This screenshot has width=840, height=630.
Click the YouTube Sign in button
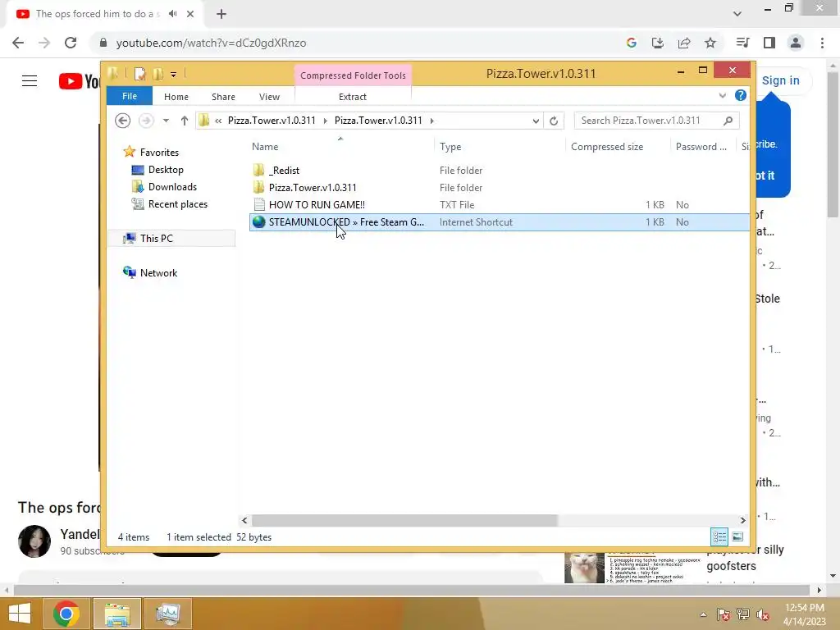point(781,80)
